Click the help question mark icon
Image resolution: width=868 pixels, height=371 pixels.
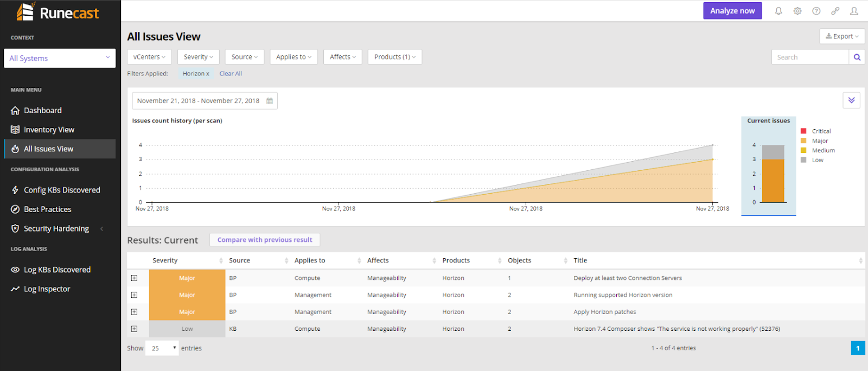816,11
